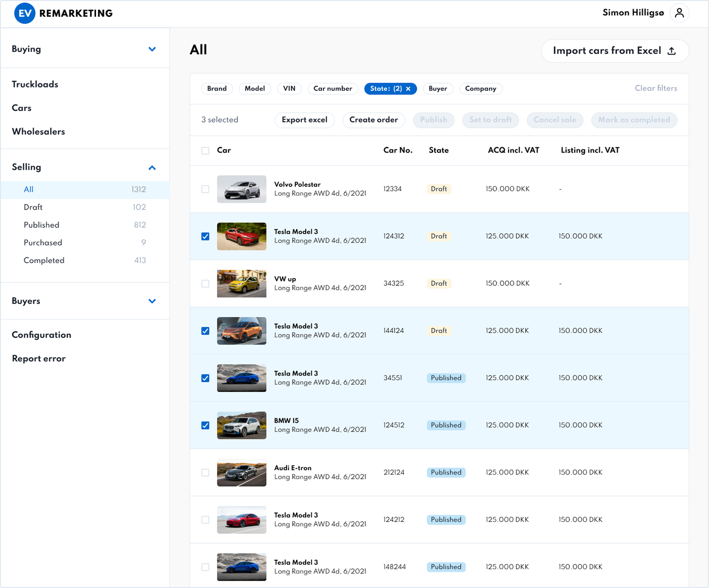Click the Set to draft button
Viewport: 709px width, 588px height.
491,120
